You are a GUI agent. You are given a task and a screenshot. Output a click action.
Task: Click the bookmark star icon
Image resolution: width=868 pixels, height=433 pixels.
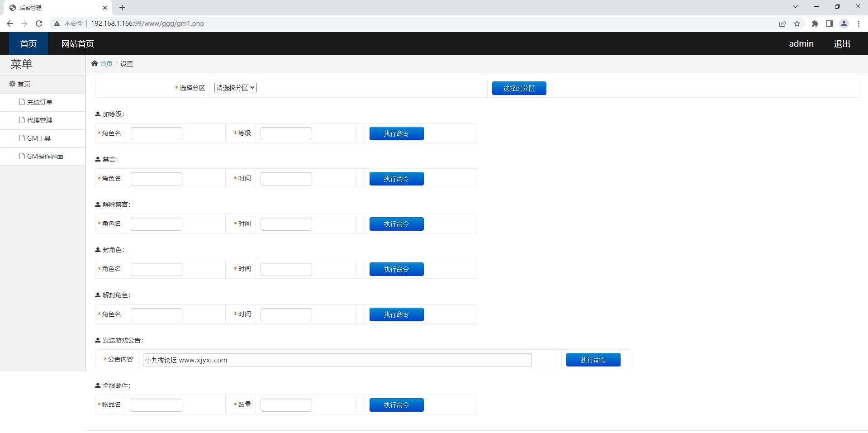(797, 24)
